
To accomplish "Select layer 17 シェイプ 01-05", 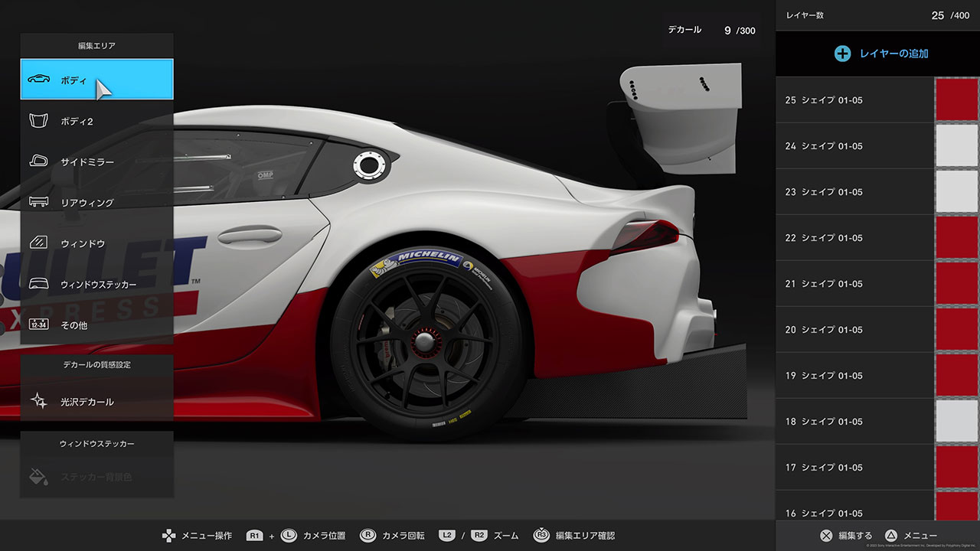I will (877, 467).
